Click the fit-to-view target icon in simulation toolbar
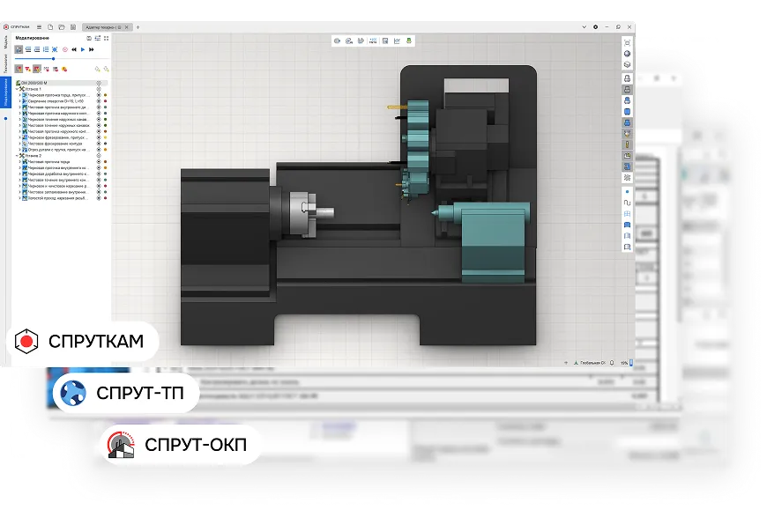This screenshot has height=532, width=767. tap(55, 49)
